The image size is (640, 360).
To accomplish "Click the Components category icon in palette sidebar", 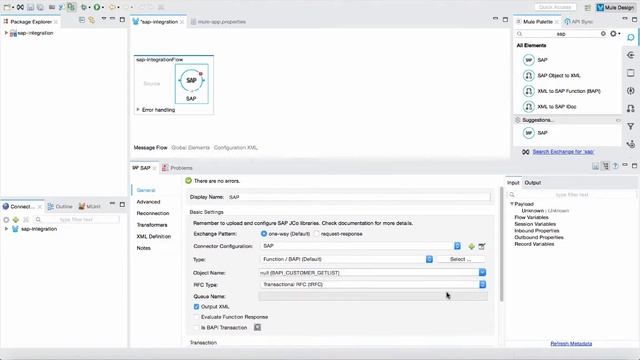I will tap(631, 91).
